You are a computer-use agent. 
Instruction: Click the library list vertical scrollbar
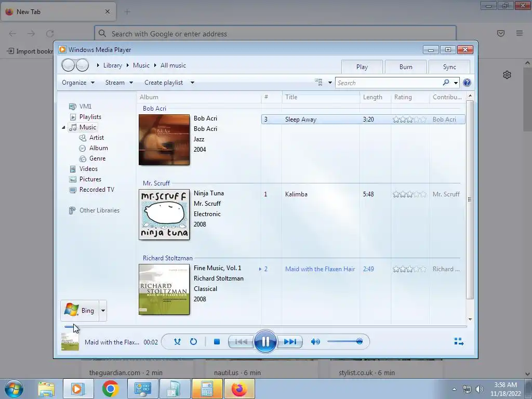point(470,199)
